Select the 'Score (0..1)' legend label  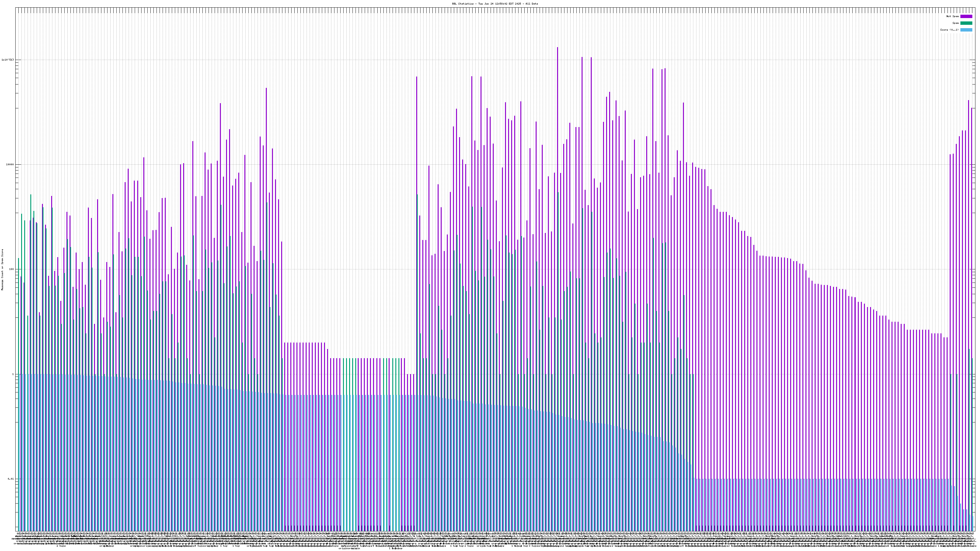pyautogui.click(x=949, y=30)
